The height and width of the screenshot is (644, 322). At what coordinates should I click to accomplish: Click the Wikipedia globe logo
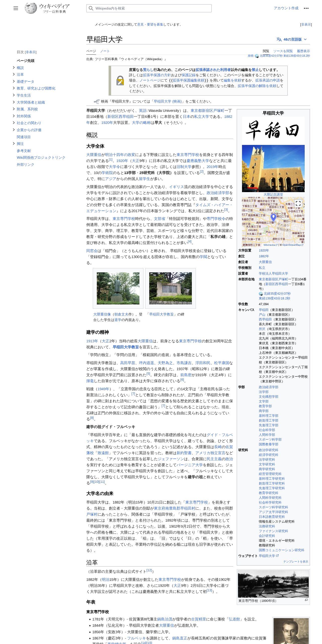[x=31, y=8]
